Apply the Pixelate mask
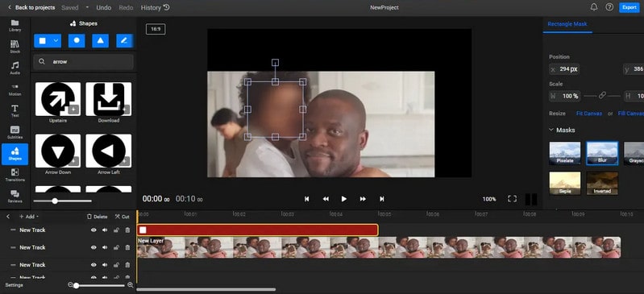The height and width of the screenshot is (294, 644). [565, 153]
